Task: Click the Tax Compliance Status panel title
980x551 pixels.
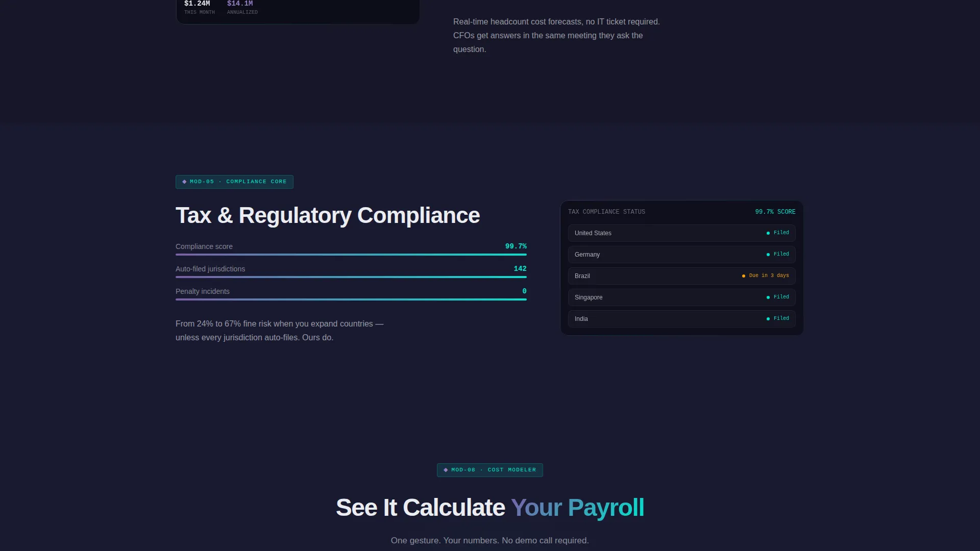Action: pos(606,212)
